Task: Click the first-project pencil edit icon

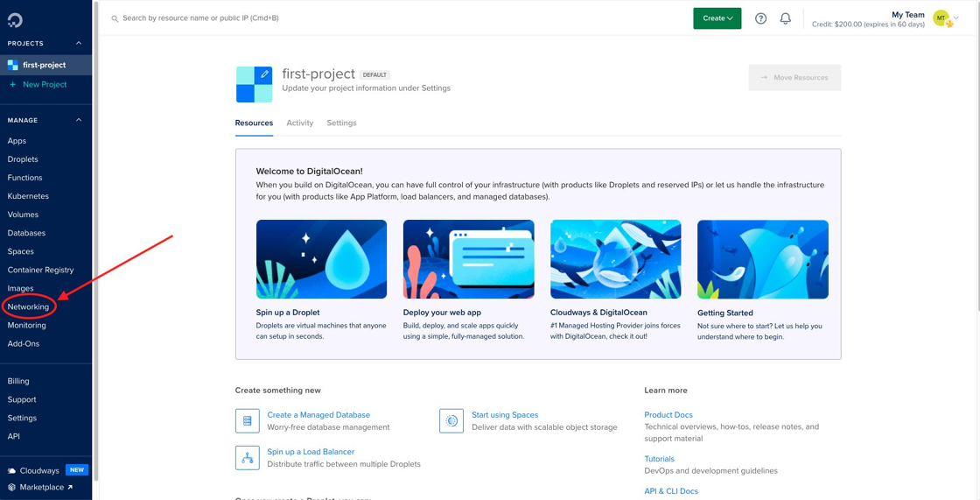Action: point(265,74)
